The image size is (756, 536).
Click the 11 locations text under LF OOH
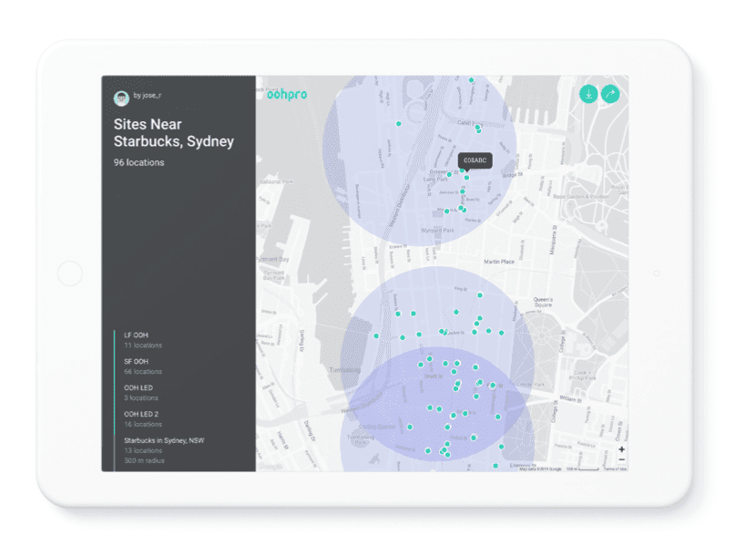pyautogui.click(x=143, y=345)
